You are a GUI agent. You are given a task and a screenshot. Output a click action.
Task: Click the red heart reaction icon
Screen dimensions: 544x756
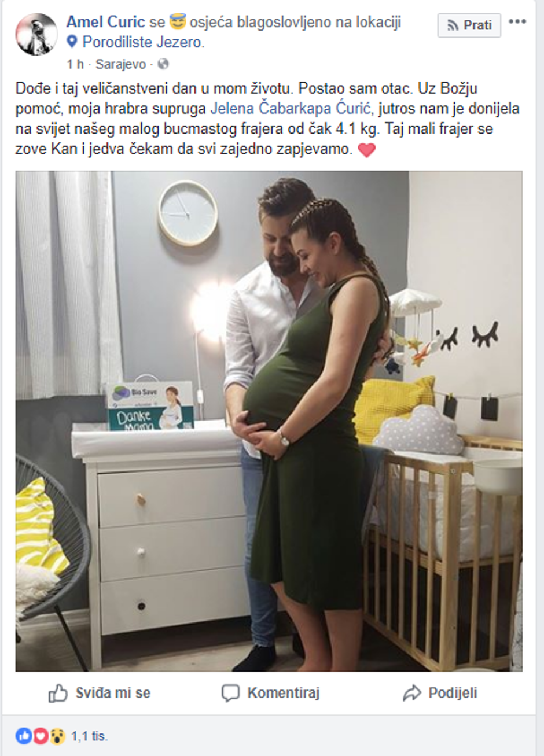click(x=40, y=736)
